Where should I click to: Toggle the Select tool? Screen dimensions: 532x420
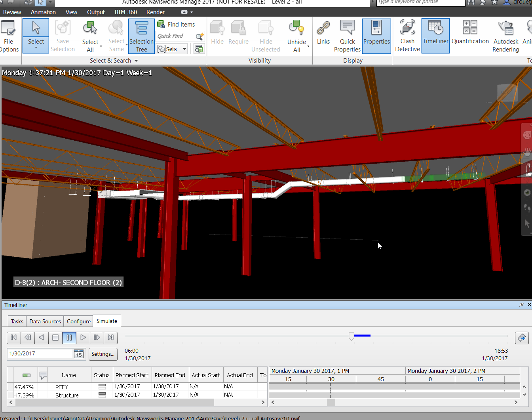point(35,34)
